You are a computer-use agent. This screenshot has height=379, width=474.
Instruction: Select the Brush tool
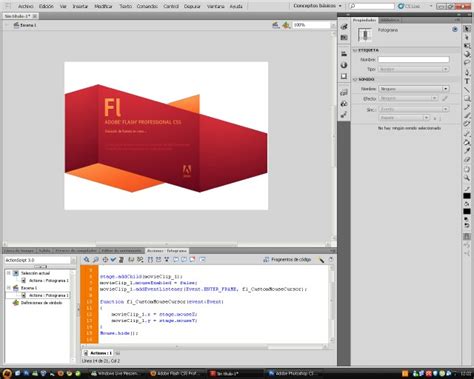tap(467, 116)
